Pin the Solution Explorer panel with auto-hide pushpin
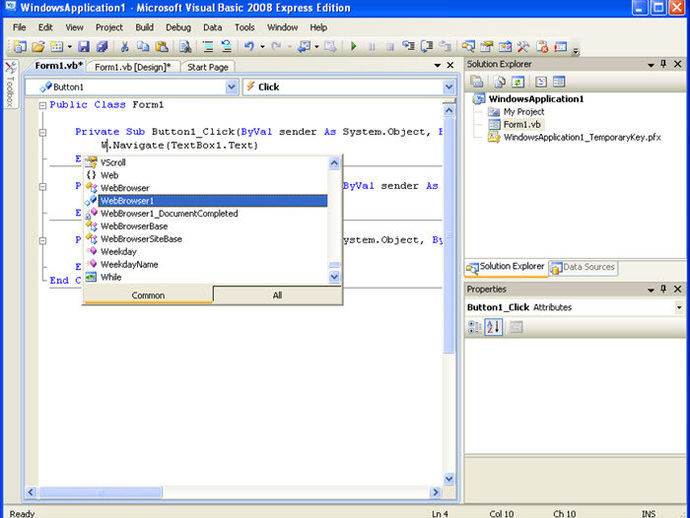 663,64
